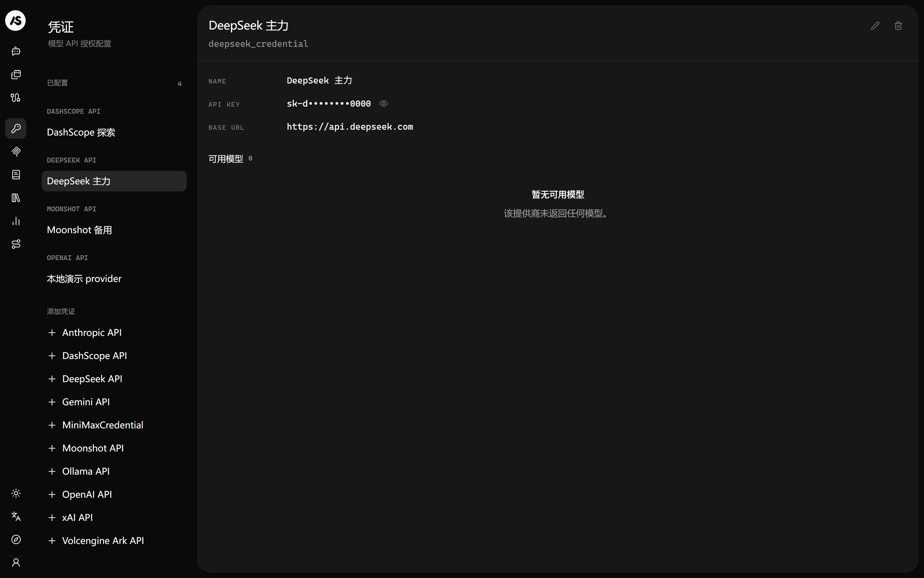The image size is (924, 578).
Task: Add an OpenAI API credential
Action: pyautogui.click(x=114, y=495)
